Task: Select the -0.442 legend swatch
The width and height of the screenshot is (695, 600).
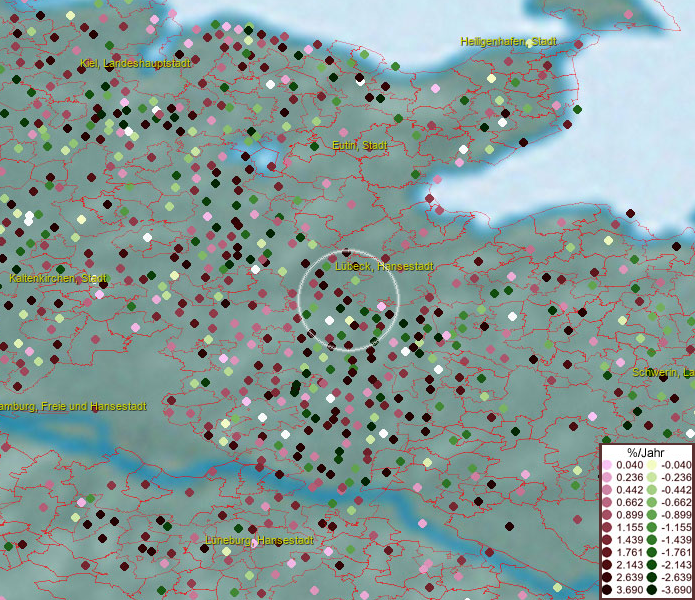Action: [652, 490]
